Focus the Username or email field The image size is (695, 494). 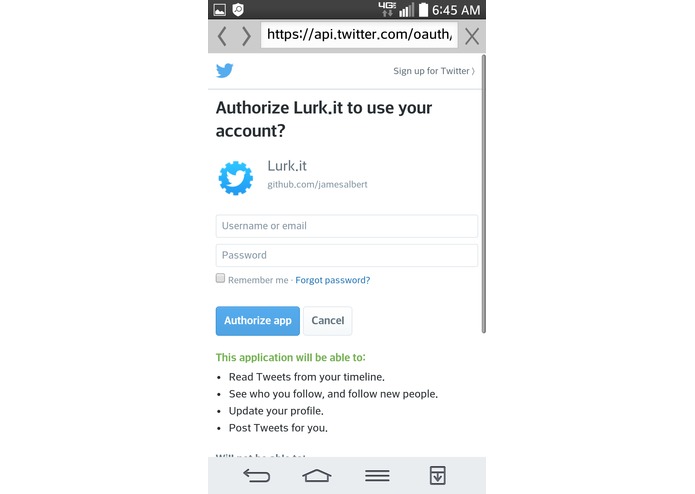(347, 226)
